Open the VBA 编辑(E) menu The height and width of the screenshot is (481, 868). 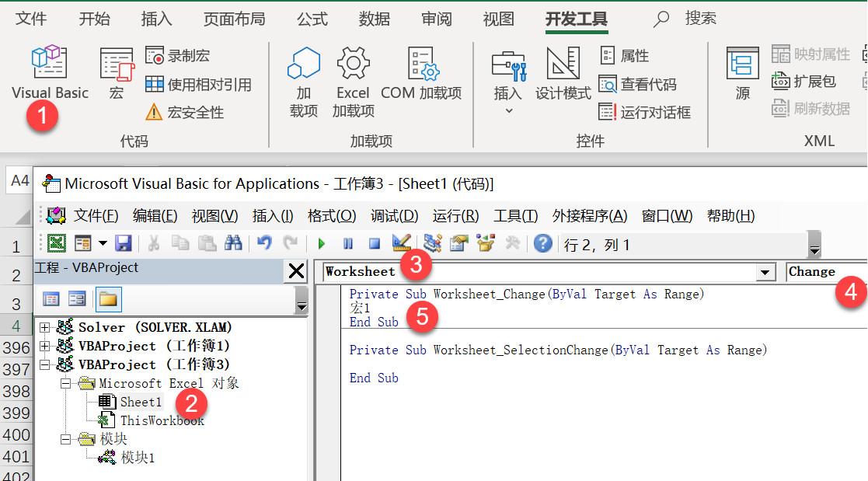click(x=155, y=215)
